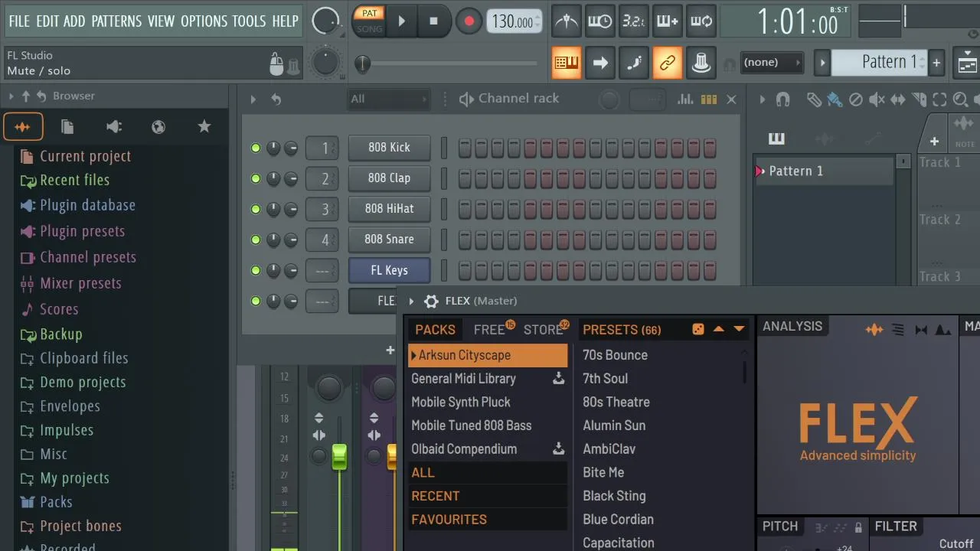
Task: Select the playlist draw pencil tool
Action: coord(814,99)
